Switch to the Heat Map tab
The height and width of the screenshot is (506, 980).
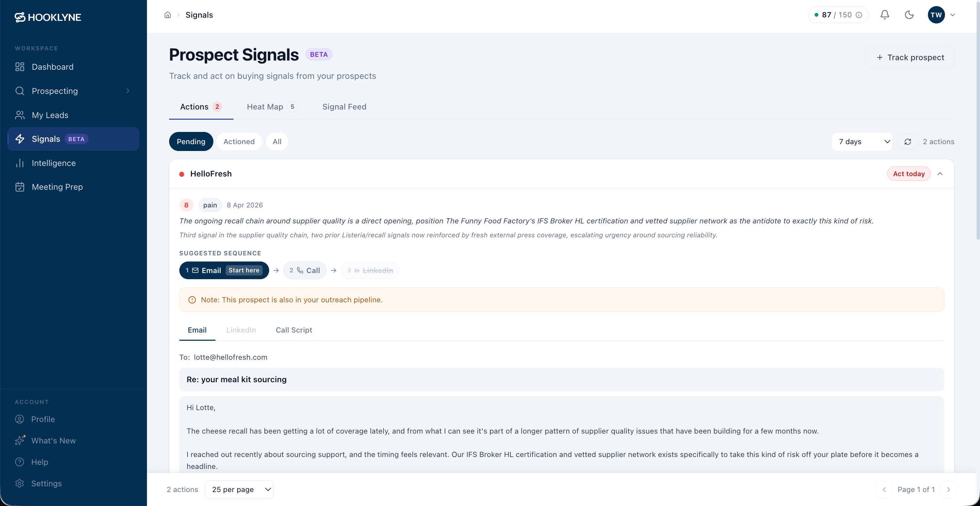tap(265, 107)
